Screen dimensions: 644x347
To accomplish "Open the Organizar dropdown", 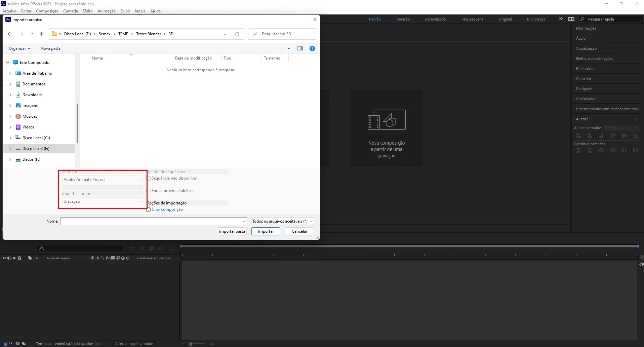I will point(19,48).
